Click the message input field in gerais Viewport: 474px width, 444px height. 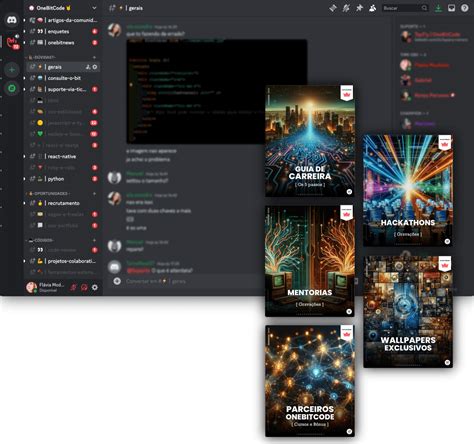(x=187, y=281)
